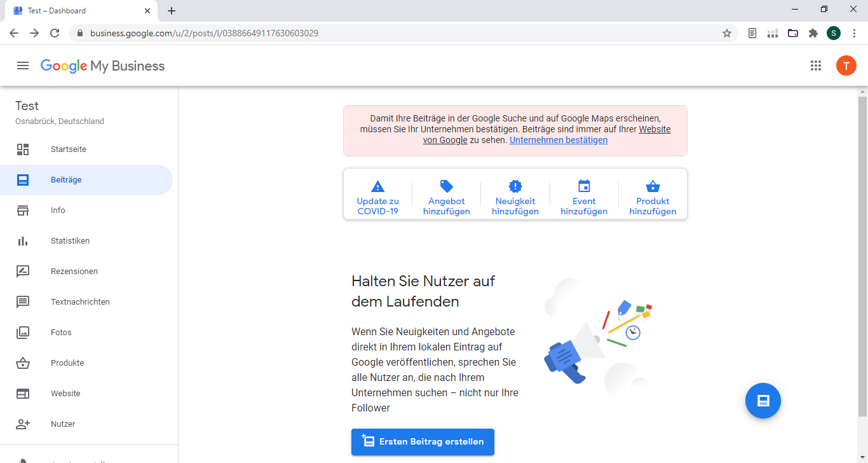Open the Chrome profile S avatar
Screen dimensions: 868x463
834,33
